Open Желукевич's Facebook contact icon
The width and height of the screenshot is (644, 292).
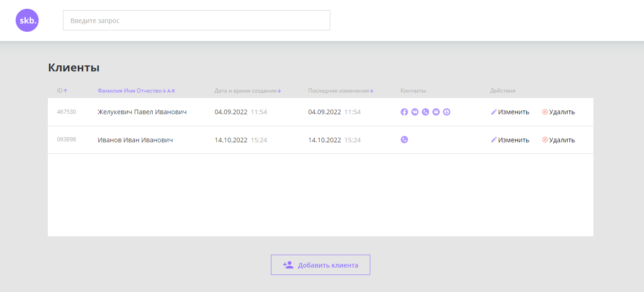tap(404, 111)
